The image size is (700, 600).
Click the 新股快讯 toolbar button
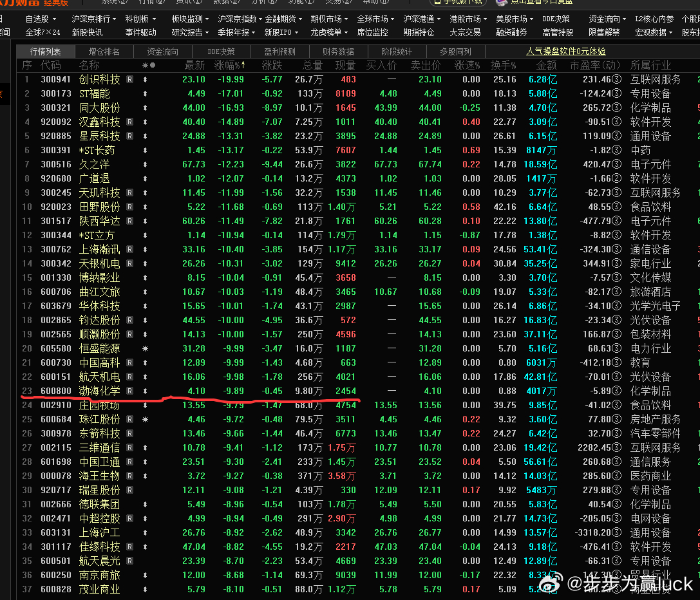point(87,33)
